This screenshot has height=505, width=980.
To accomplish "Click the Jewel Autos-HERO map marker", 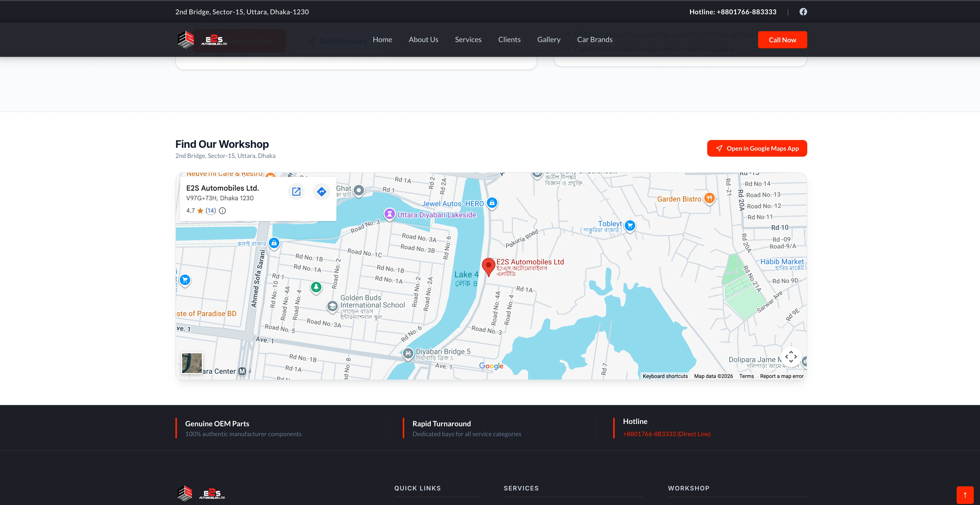I will click(492, 203).
